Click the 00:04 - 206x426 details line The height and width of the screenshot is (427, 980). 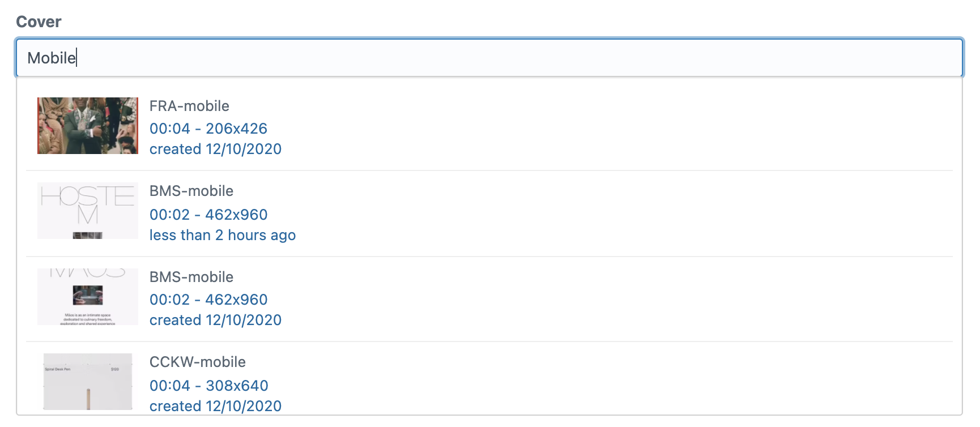pyautogui.click(x=208, y=129)
